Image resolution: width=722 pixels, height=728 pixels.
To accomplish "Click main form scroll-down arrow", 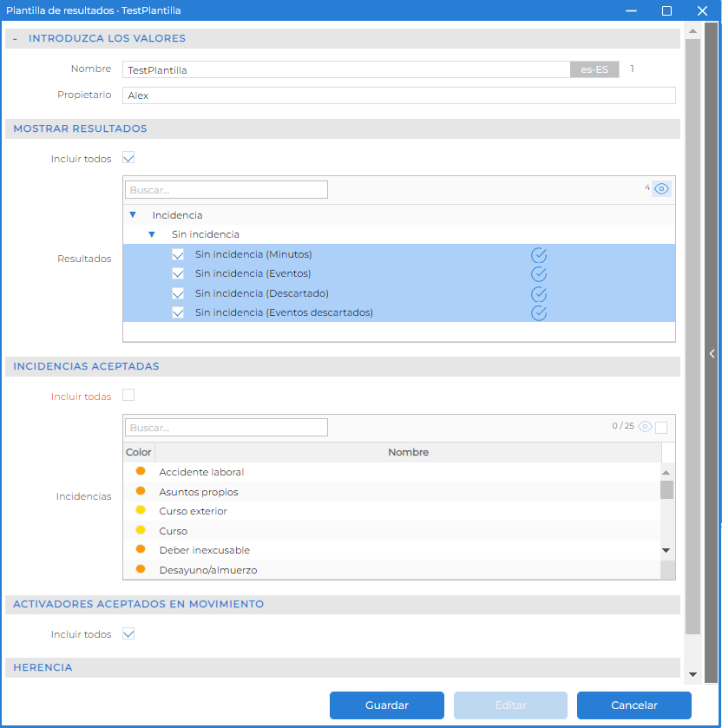I will 692,674.
